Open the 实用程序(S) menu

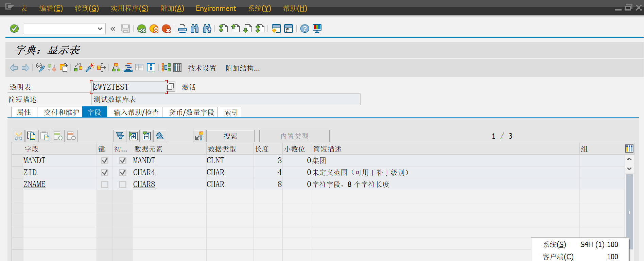(129, 8)
